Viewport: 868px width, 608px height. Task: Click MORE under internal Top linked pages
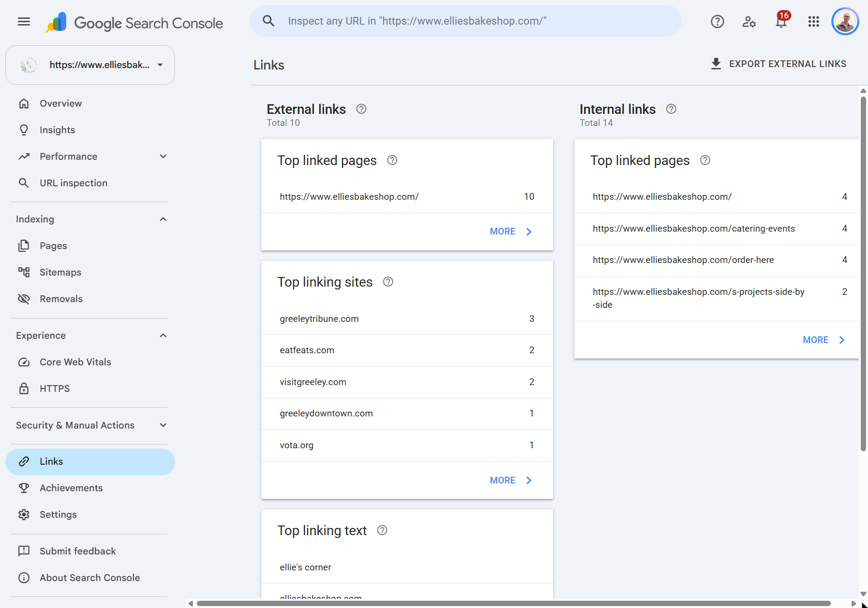tap(824, 340)
